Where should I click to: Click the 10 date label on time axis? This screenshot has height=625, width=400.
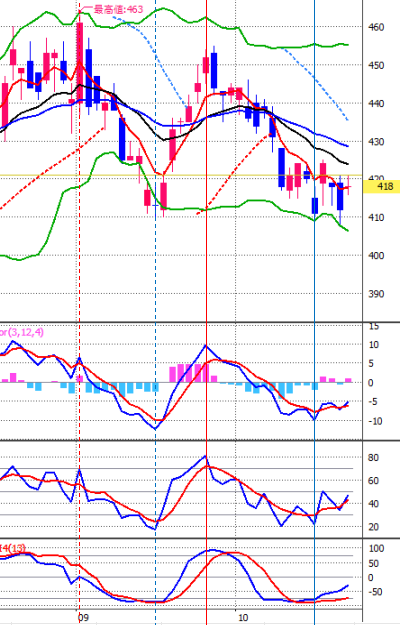point(243,618)
